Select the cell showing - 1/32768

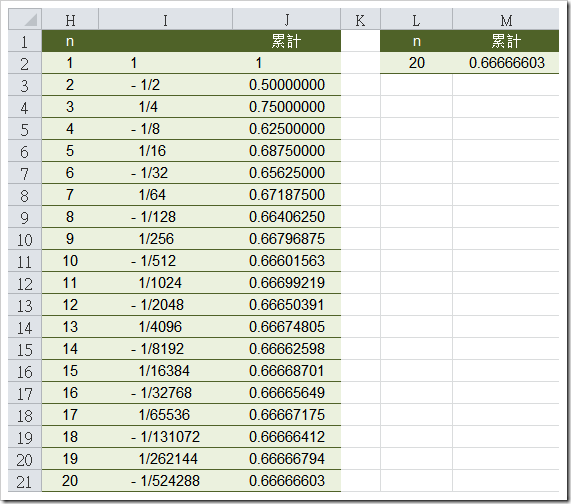(x=165, y=393)
